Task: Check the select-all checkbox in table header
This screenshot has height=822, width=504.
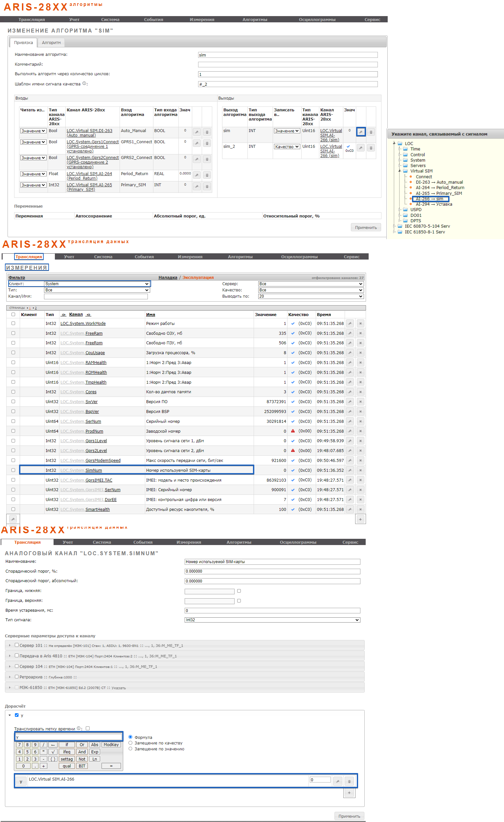Action: (x=13, y=314)
